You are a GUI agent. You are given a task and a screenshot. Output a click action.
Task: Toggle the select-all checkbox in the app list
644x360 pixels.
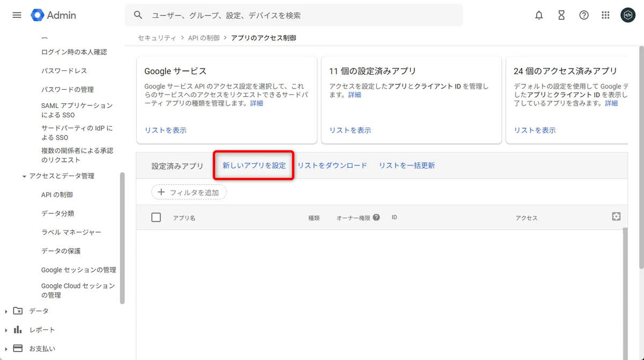tap(156, 217)
